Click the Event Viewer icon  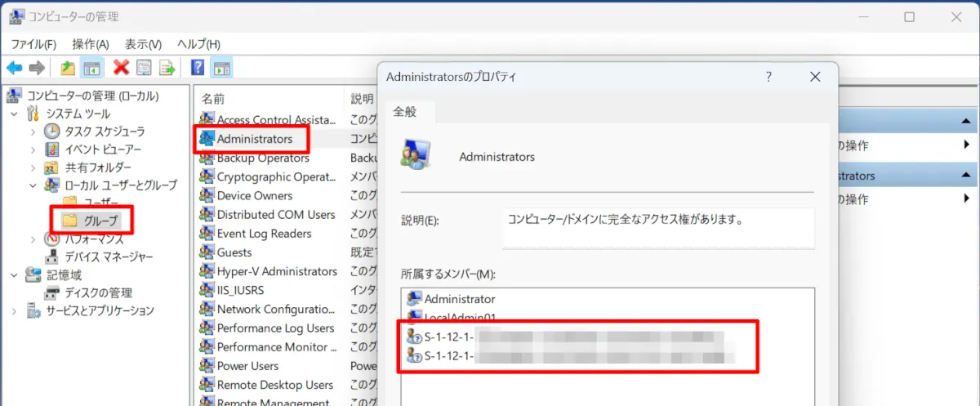coord(51,149)
